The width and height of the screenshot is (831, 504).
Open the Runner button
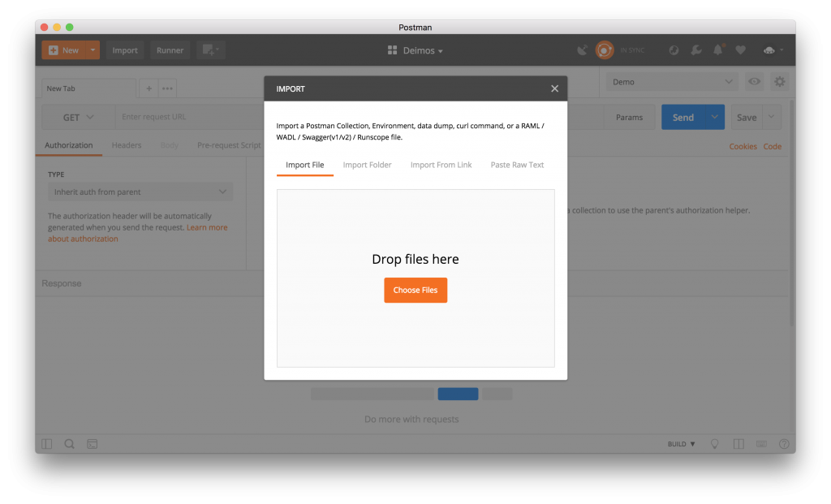click(x=170, y=50)
